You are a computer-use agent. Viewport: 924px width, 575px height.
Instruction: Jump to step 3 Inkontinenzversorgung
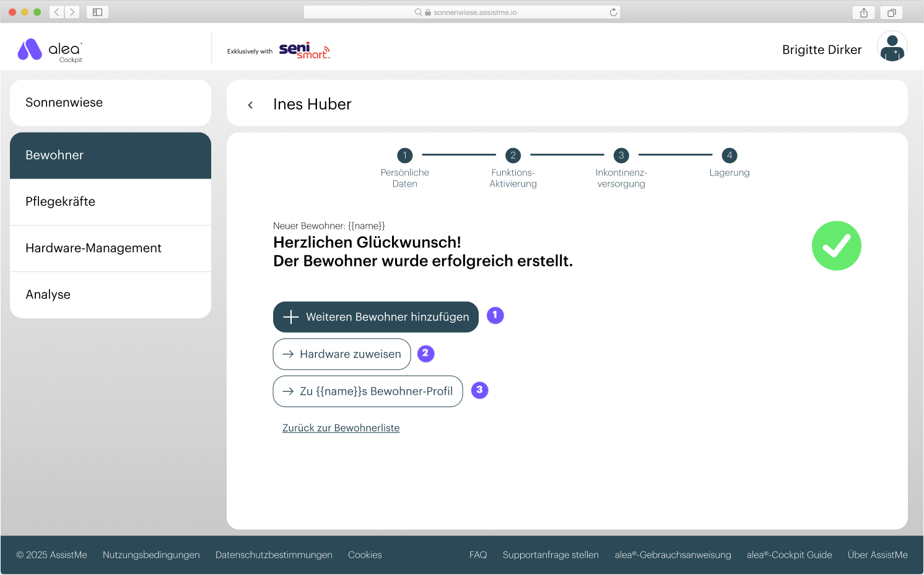point(621,156)
